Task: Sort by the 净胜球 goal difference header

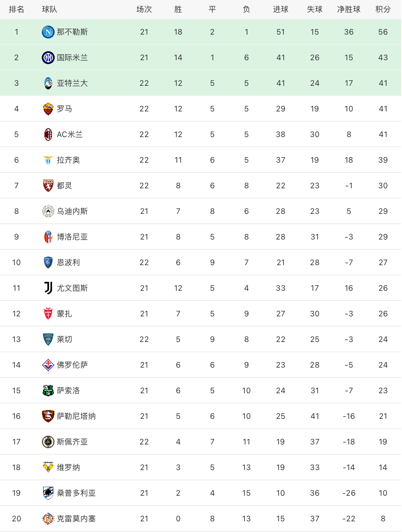Action: point(349,9)
